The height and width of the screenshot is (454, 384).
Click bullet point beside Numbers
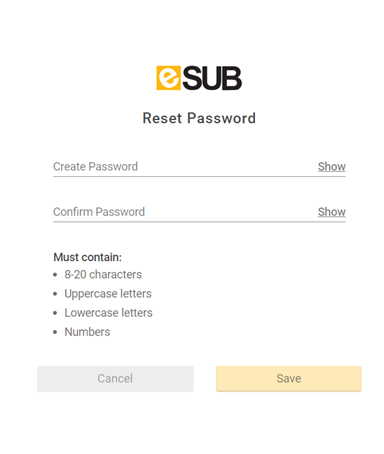(55, 332)
